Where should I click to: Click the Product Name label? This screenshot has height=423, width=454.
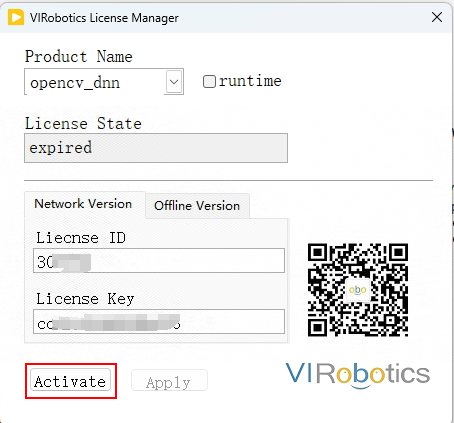click(79, 56)
